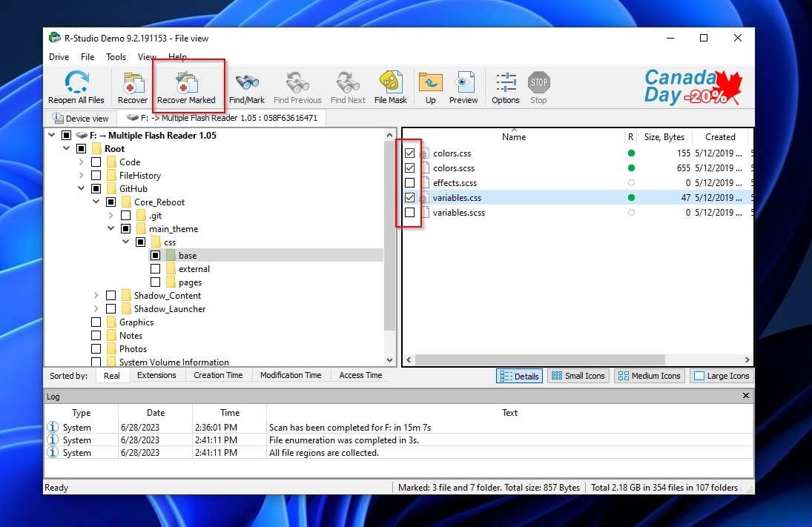This screenshot has width=812, height=527.
Task: Open the Drive menu
Action: (x=59, y=56)
